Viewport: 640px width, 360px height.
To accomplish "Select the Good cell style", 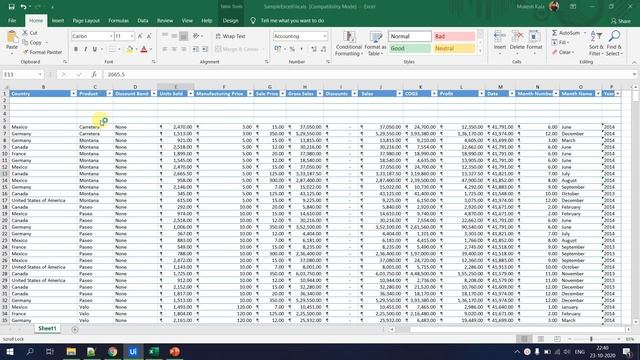I will pyautogui.click(x=409, y=48).
